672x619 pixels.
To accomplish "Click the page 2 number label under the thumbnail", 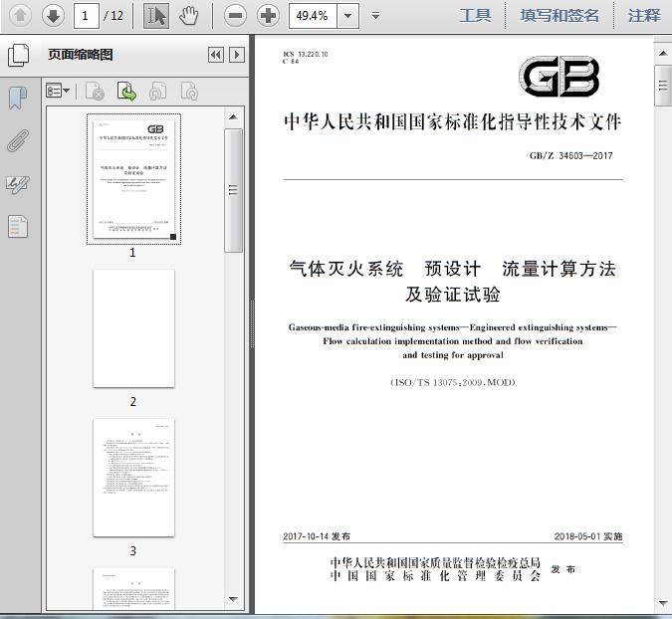I will pyautogui.click(x=132, y=402).
